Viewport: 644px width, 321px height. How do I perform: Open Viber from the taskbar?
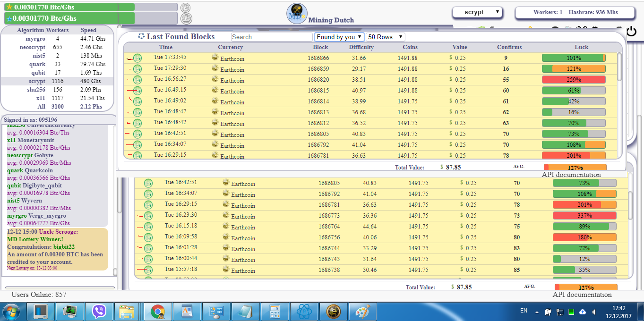(99, 312)
